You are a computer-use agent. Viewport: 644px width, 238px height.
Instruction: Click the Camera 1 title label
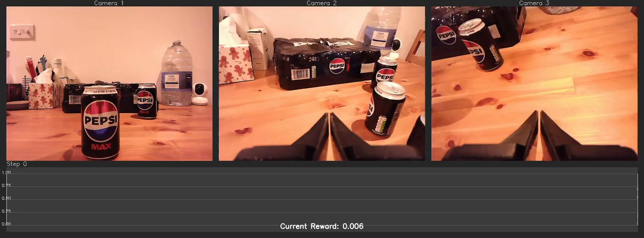tap(109, 3)
